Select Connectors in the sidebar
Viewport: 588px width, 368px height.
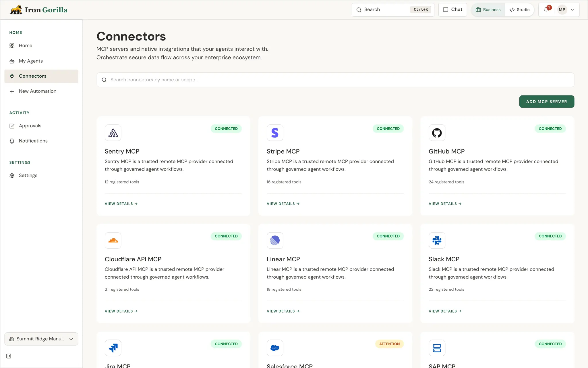pos(41,76)
